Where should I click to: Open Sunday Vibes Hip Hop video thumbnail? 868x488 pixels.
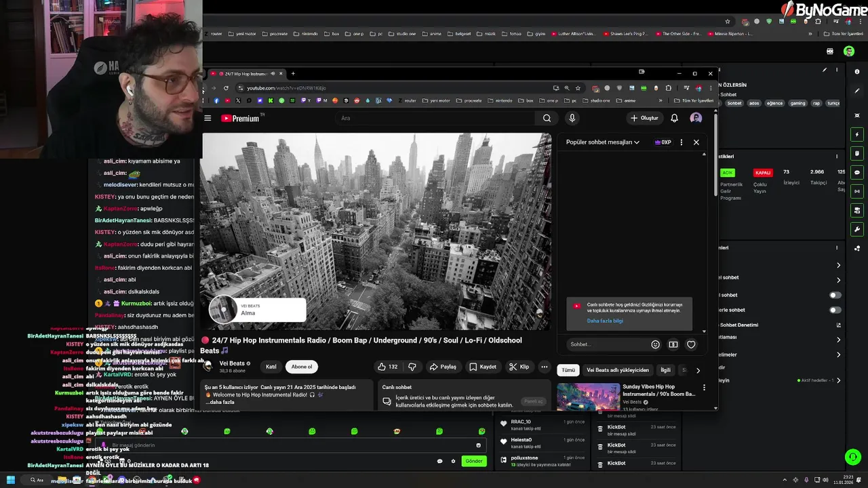coord(588,397)
